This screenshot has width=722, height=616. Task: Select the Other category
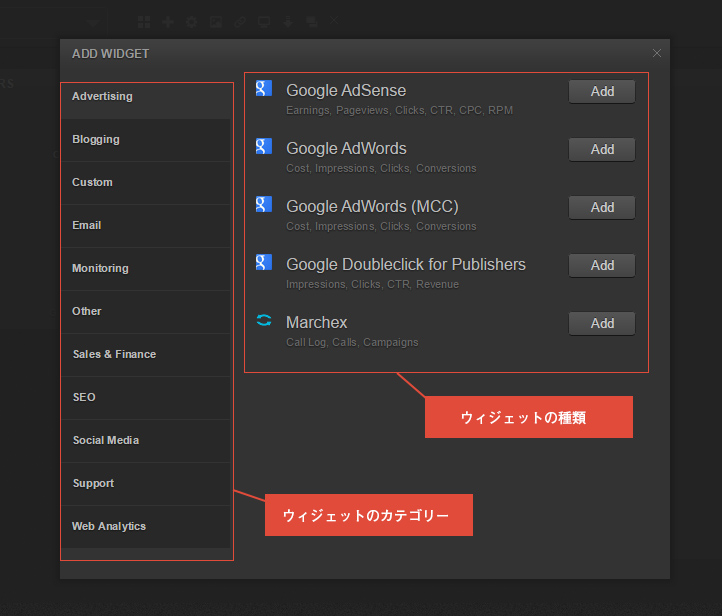coord(146,312)
